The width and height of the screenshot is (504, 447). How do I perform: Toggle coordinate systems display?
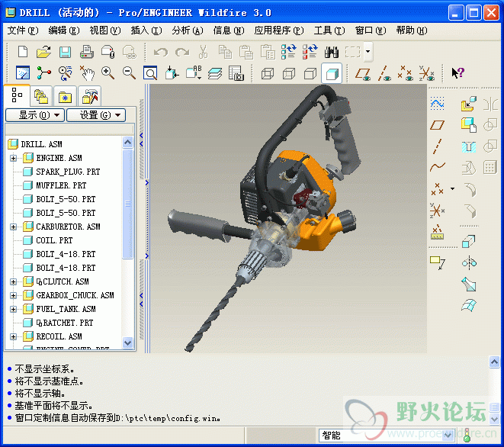[x=426, y=73]
